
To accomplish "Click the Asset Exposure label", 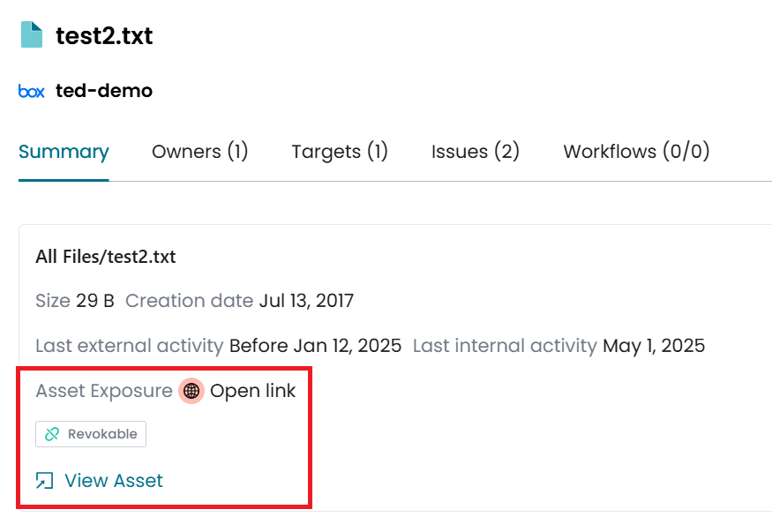I will coord(104,391).
